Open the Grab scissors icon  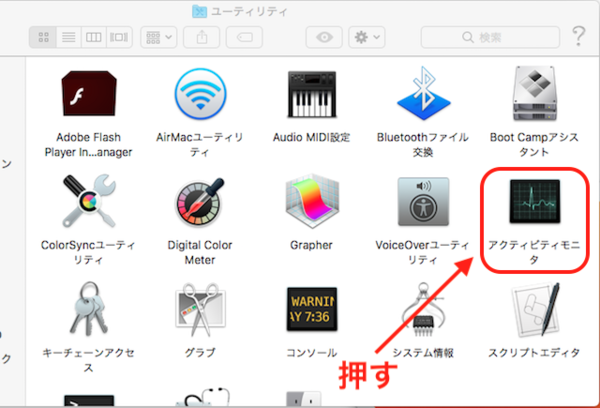[200, 309]
